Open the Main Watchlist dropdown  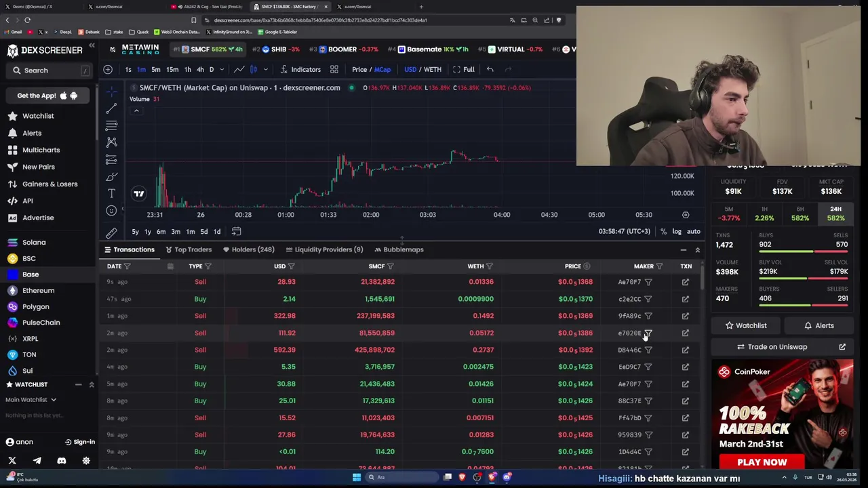[31, 400]
